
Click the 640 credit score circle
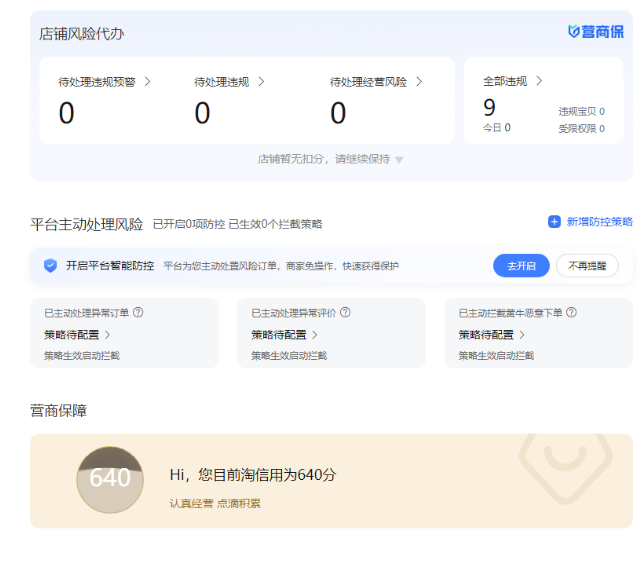[x=110, y=479]
